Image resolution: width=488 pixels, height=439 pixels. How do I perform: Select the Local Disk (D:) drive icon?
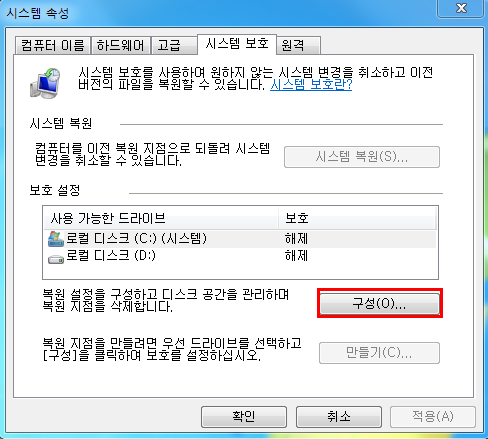(56, 258)
